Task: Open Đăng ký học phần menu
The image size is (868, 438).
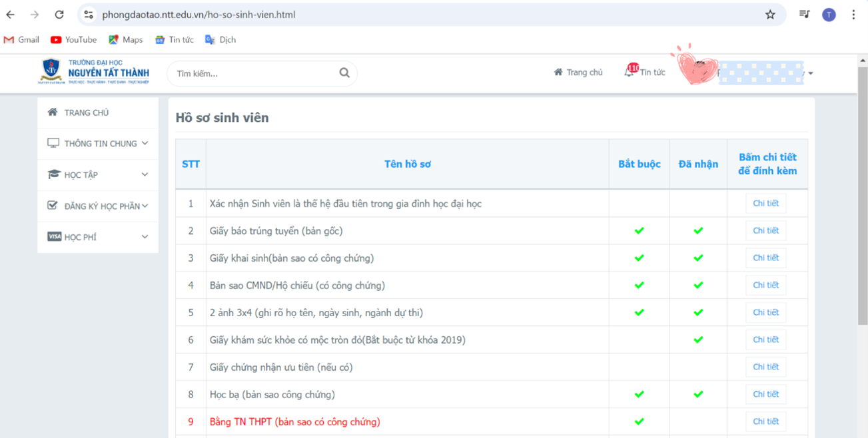Action: pos(98,206)
